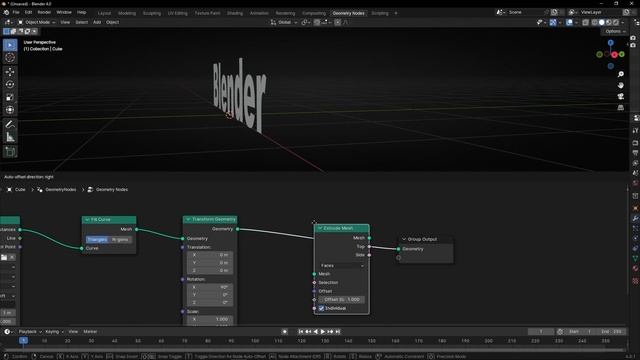Open the Keying dropdown in timeline
This screenshot has width=640, height=360.
(54, 332)
